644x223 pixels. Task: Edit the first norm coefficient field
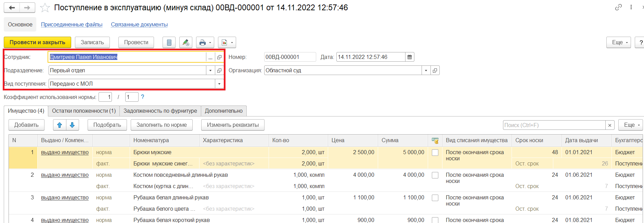(x=105, y=97)
